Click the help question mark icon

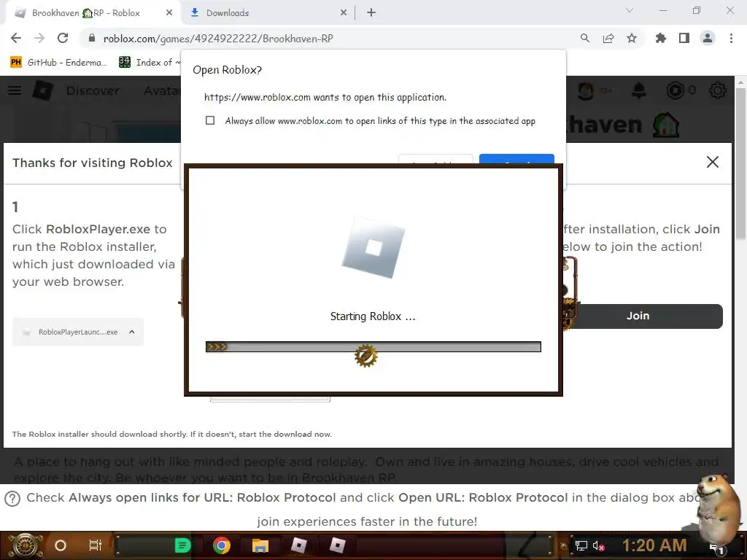12,499
